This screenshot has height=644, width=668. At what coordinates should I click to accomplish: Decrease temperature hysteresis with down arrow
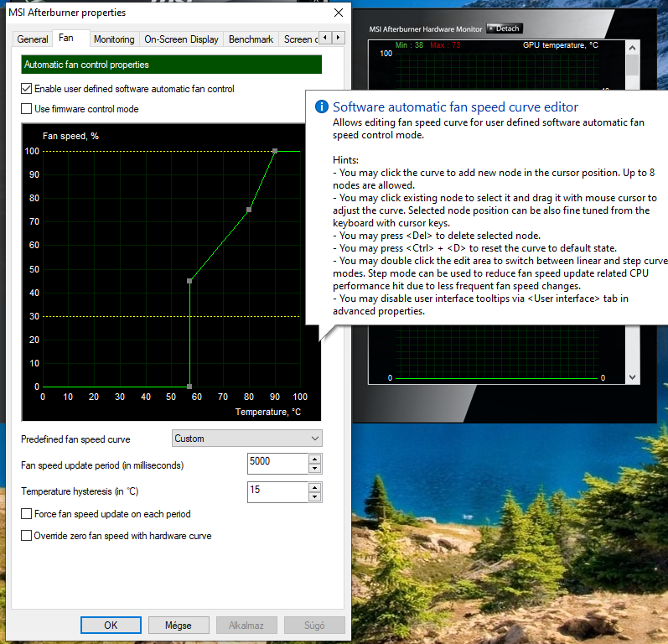click(315, 497)
